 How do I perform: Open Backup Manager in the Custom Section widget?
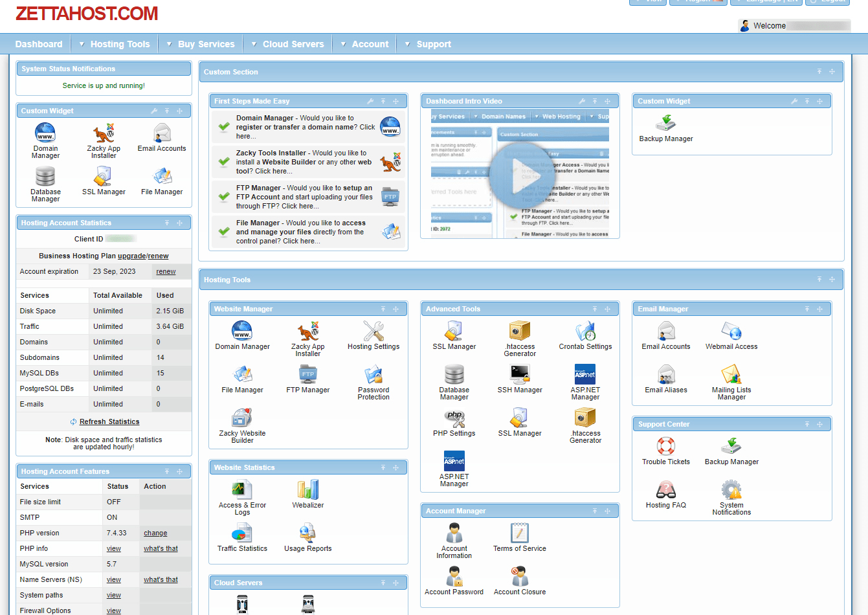click(x=666, y=128)
